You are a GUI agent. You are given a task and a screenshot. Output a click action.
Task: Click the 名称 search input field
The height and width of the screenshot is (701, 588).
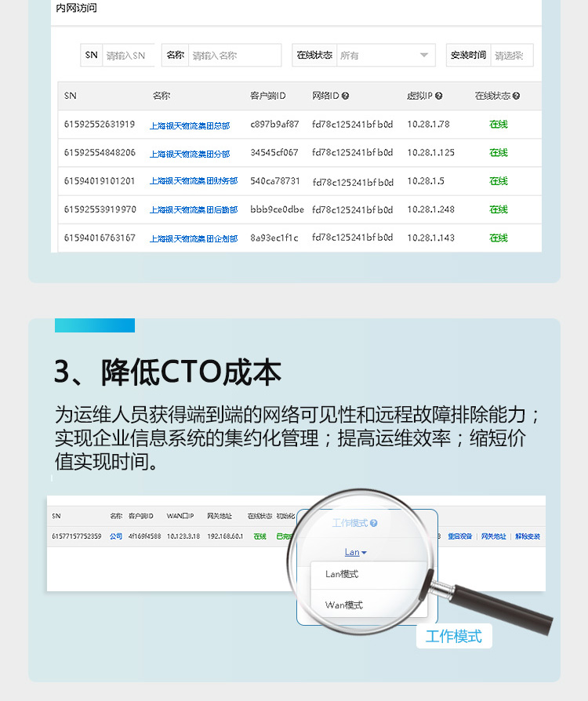pyautogui.click(x=234, y=56)
